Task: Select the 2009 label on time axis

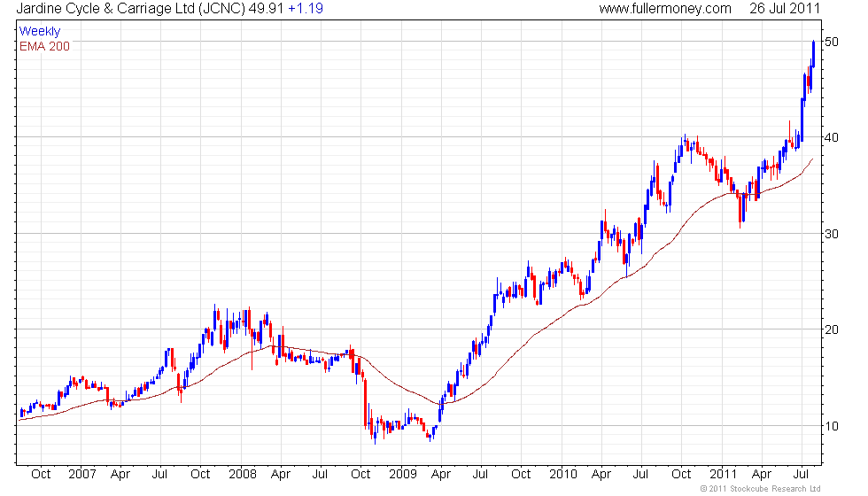Action: (402, 474)
